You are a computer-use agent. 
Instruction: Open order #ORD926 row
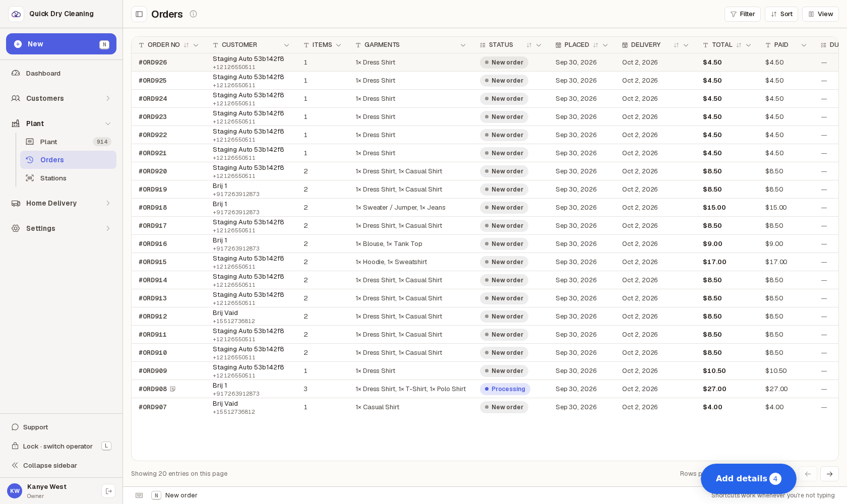pos(485,62)
